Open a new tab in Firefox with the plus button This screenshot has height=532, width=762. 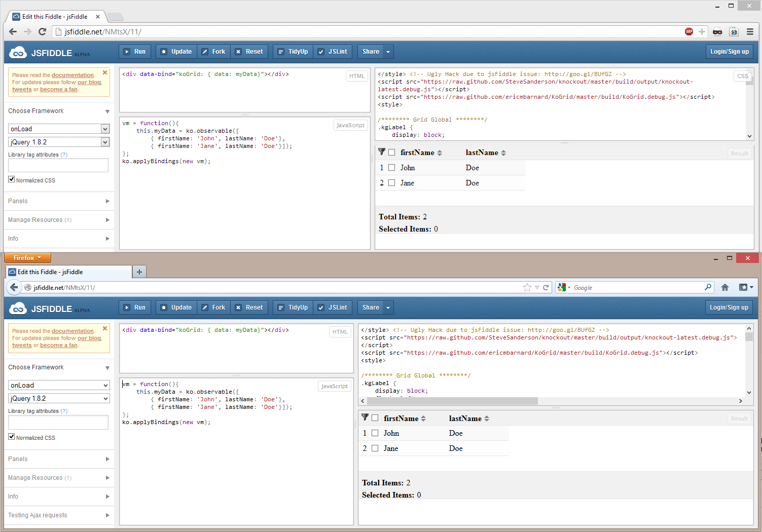[139, 272]
